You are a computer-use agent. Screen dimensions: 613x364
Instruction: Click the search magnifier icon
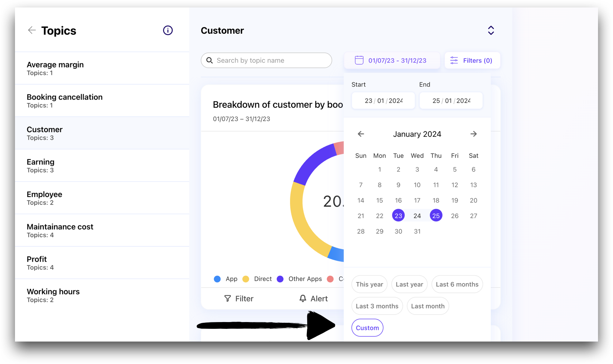210,60
